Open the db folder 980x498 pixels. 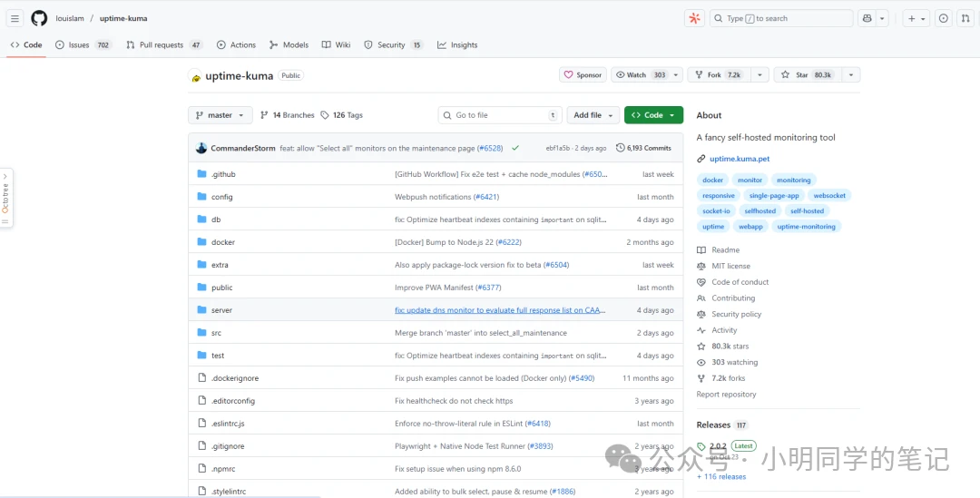(216, 220)
